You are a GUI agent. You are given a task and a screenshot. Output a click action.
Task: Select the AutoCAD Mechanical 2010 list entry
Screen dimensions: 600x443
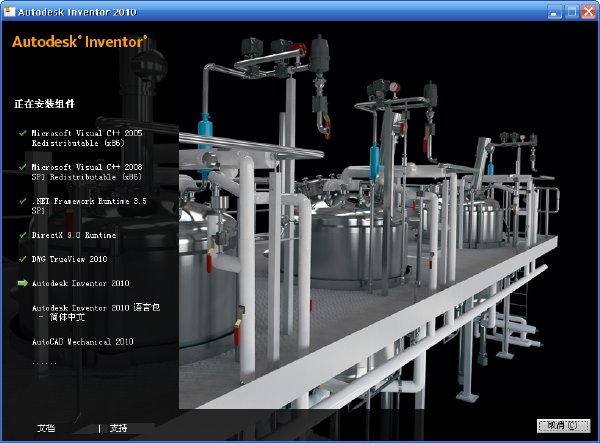pos(83,342)
